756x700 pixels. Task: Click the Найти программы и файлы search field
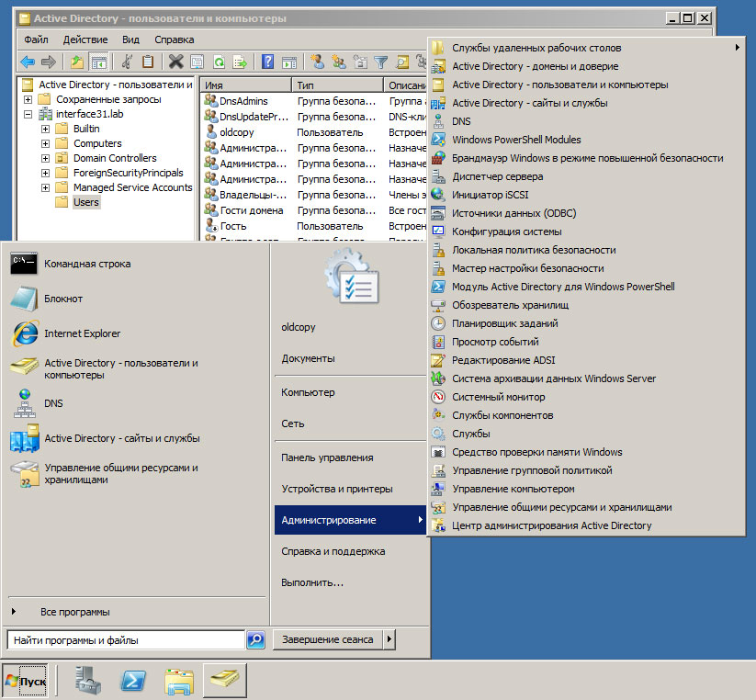pos(125,639)
